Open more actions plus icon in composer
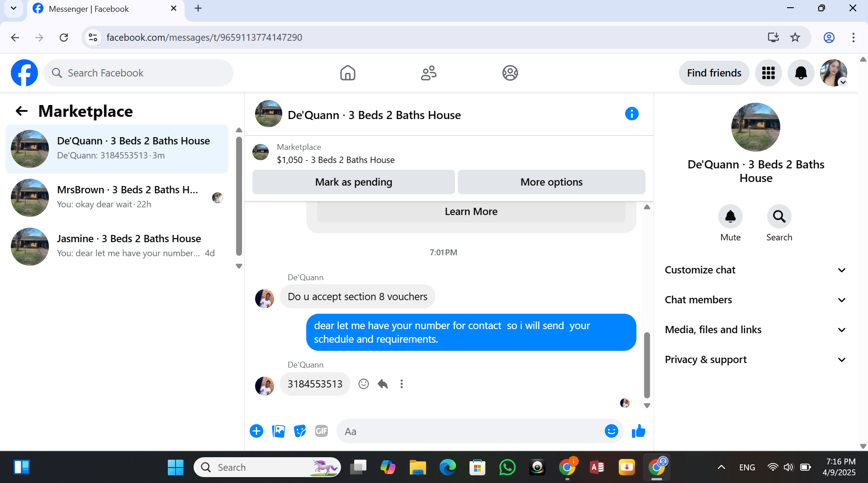The width and height of the screenshot is (868, 483). coord(256,431)
